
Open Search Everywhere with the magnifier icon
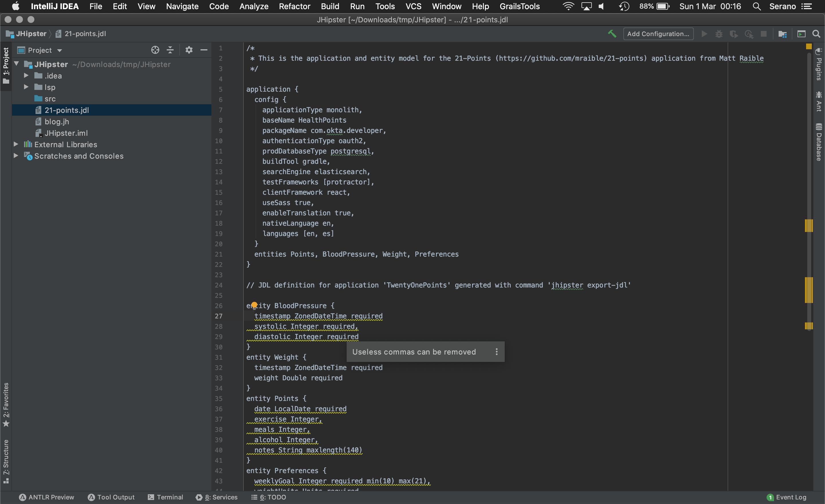pos(817,34)
